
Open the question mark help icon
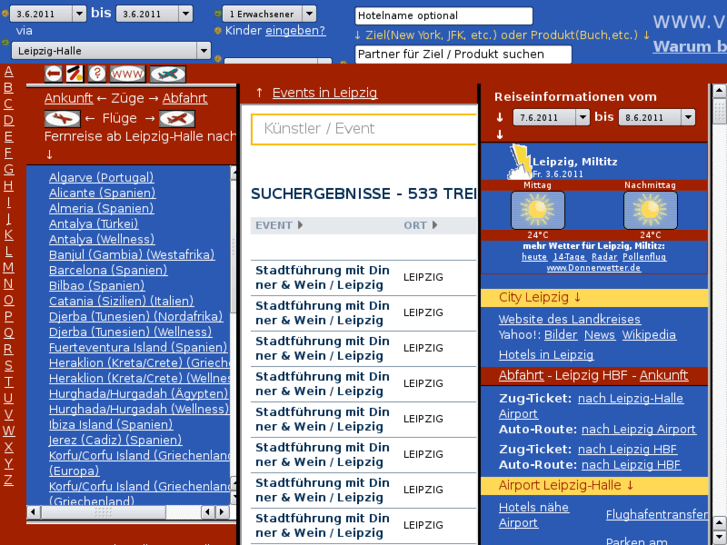click(x=97, y=74)
